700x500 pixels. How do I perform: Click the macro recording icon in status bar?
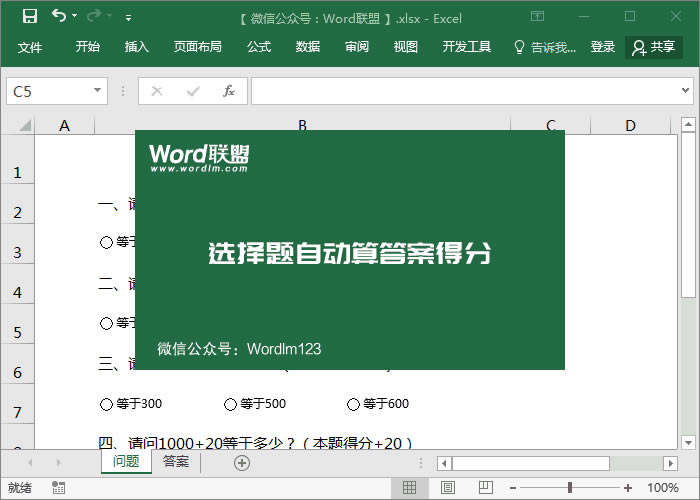pyautogui.click(x=59, y=488)
